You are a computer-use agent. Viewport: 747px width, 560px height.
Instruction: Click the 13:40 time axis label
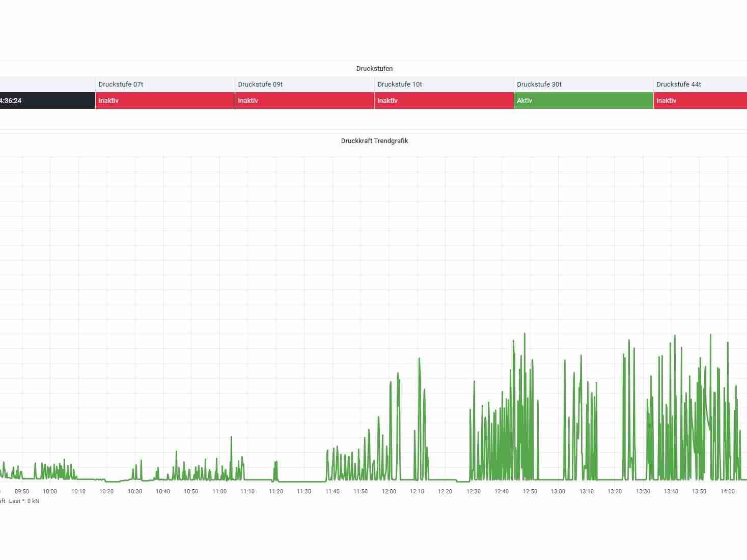671,492
